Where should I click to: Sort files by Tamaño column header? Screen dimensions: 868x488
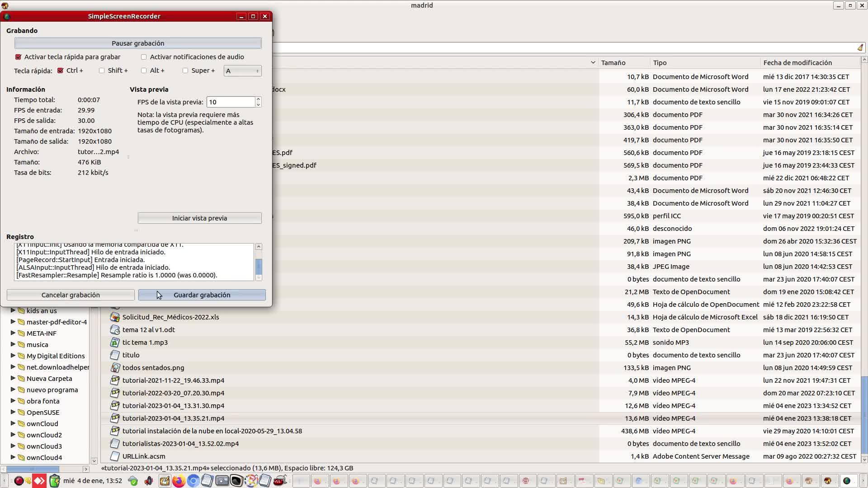click(613, 63)
